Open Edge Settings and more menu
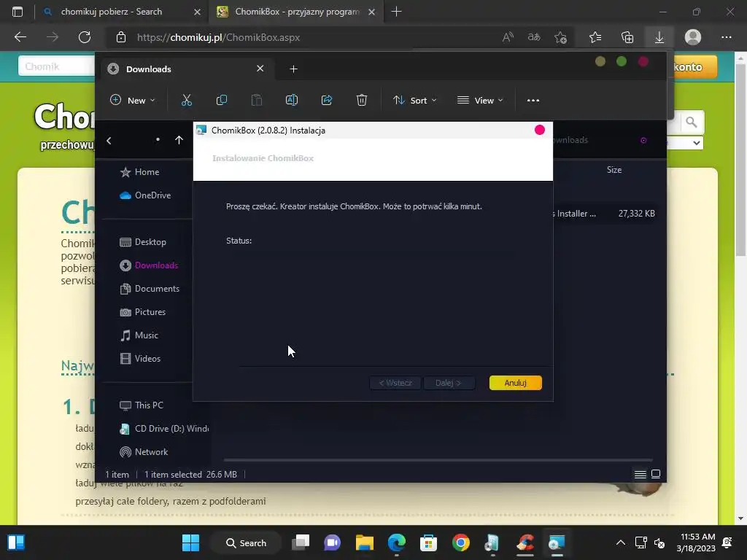 (x=726, y=37)
